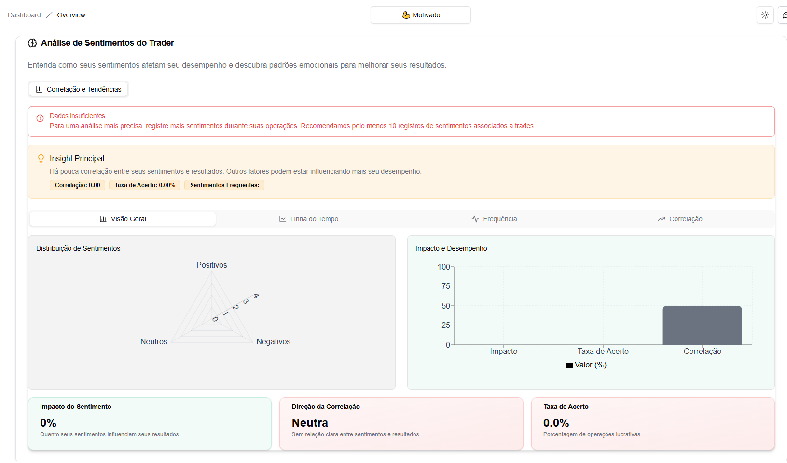Click the Direção da Correlação card
This screenshot has height=463, width=787.
pos(402,424)
